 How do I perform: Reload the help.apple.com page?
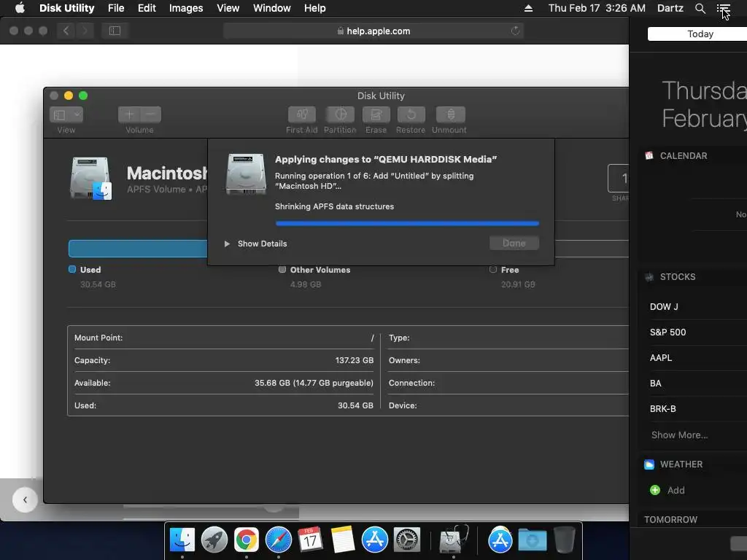coord(515,31)
